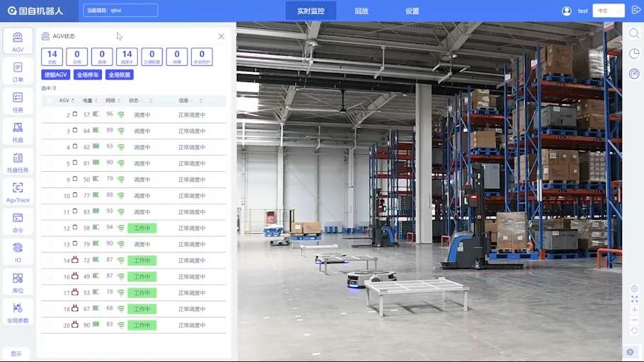The height and width of the screenshot is (362, 644).
Task: Check the checkbox for AGV 2 row
Action: (49, 115)
